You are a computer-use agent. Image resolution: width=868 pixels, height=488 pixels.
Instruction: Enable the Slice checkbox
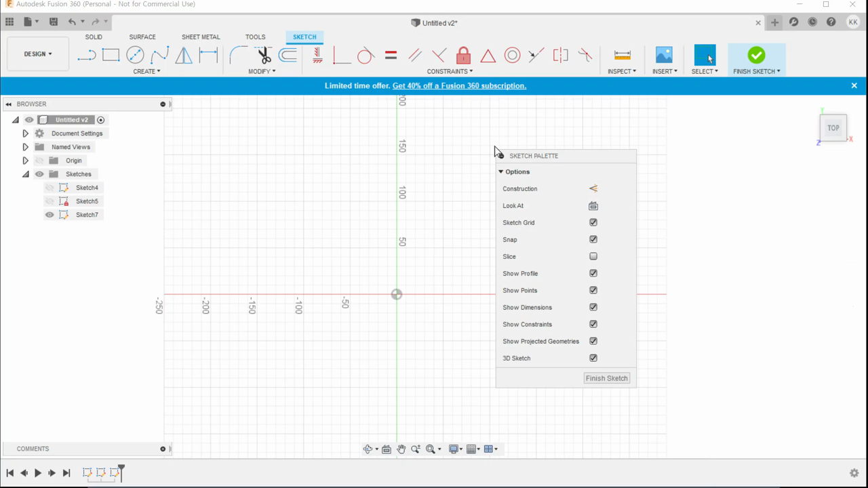[x=593, y=256]
